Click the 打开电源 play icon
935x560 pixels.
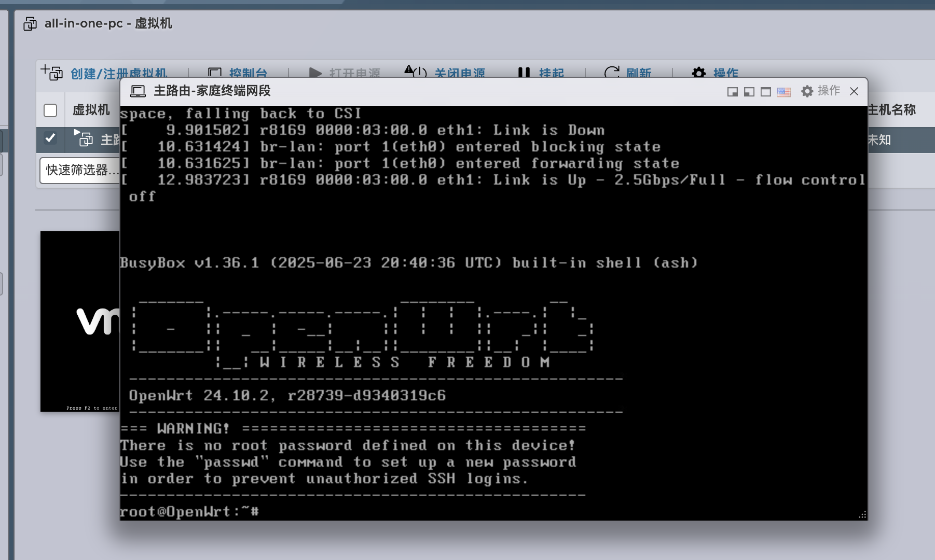click(315, 73)
